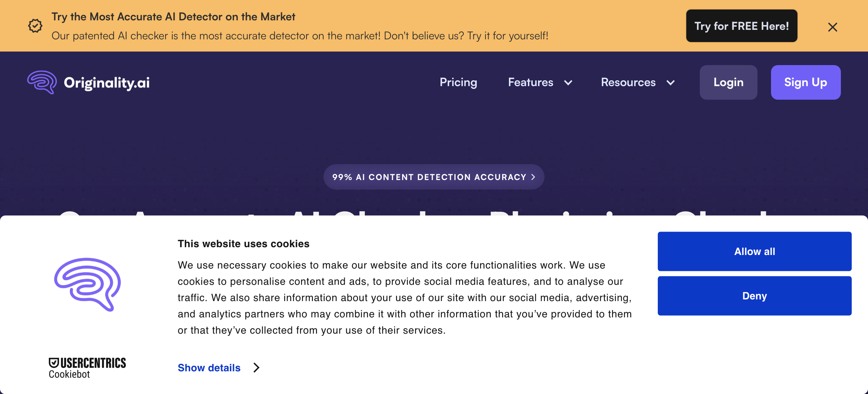Open the Pricing page
The image size is (868, 394).
pos(458,82)
